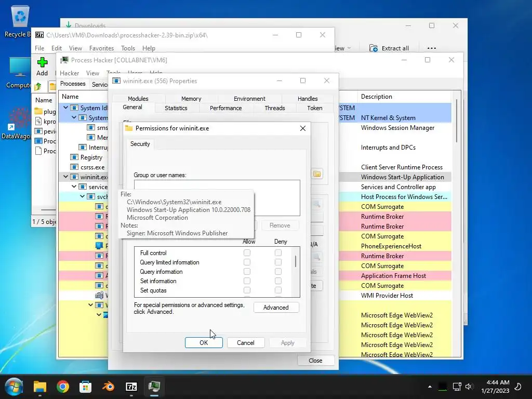Click Cancel in Permissions dialog

point(246,343)
